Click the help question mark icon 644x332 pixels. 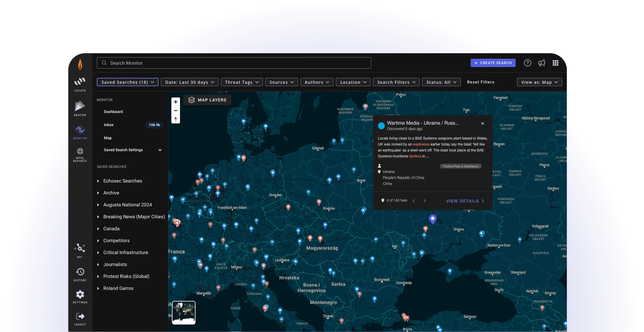tap(527, 63)
